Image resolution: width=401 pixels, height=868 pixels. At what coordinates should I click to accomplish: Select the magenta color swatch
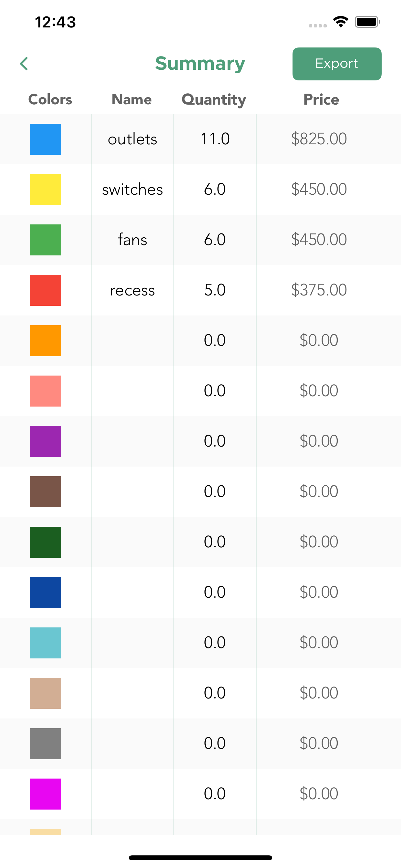point(46,794)
